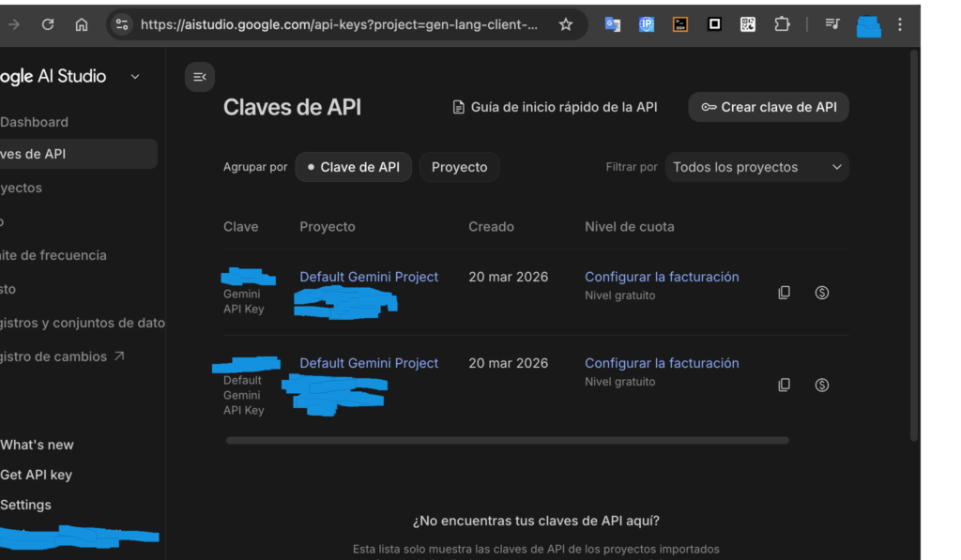This screenshot has height=560, width=961.
Task: Copy the second API key using the copy icon
Action: (785, 385)
